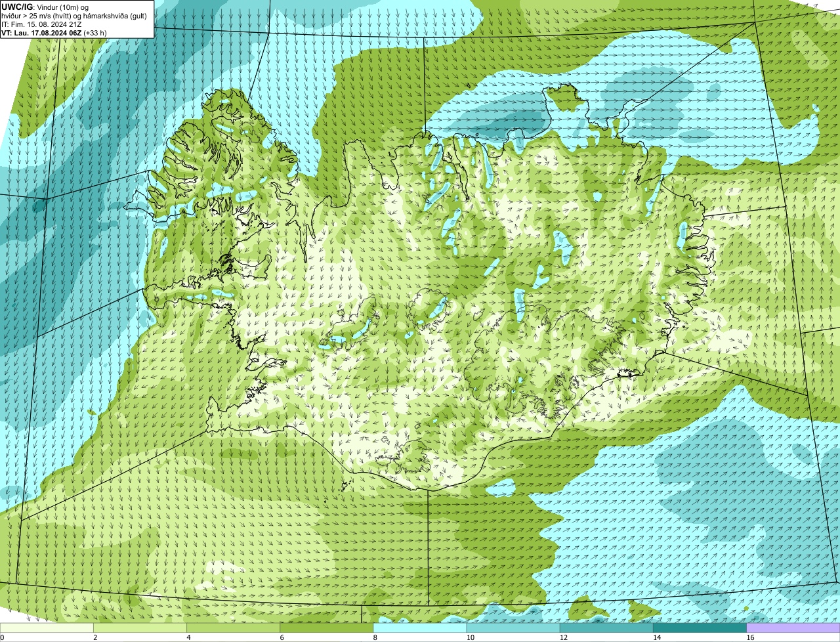The width and height of the screenshot is (840, 642).
Task: Click the '10' label on the color scale
Action: coord(470,637)
